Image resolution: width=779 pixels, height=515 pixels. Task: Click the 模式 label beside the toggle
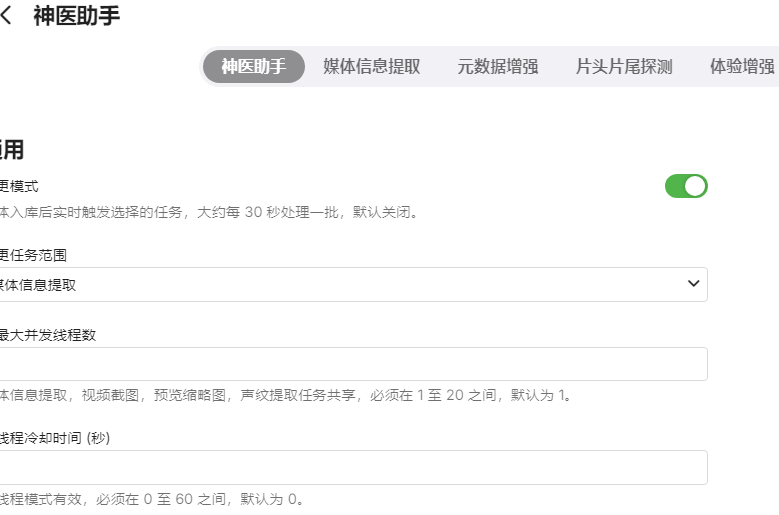[x=20, y=186]
